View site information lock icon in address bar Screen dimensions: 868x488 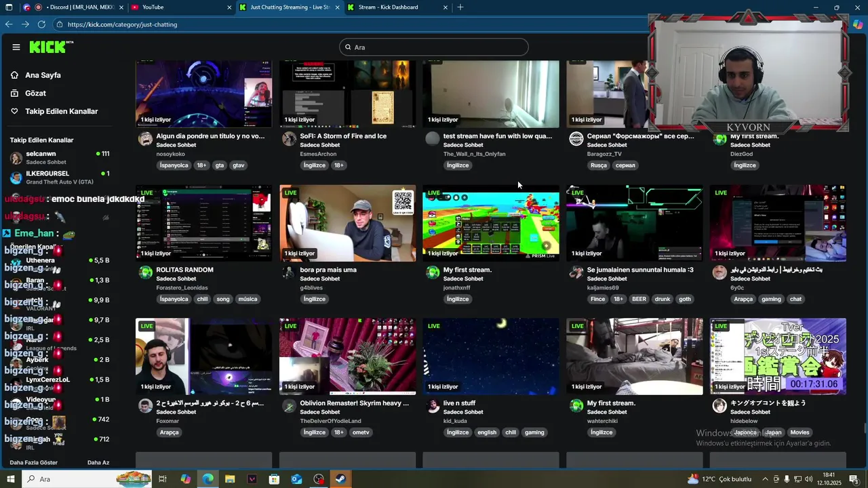pos(60,24)
